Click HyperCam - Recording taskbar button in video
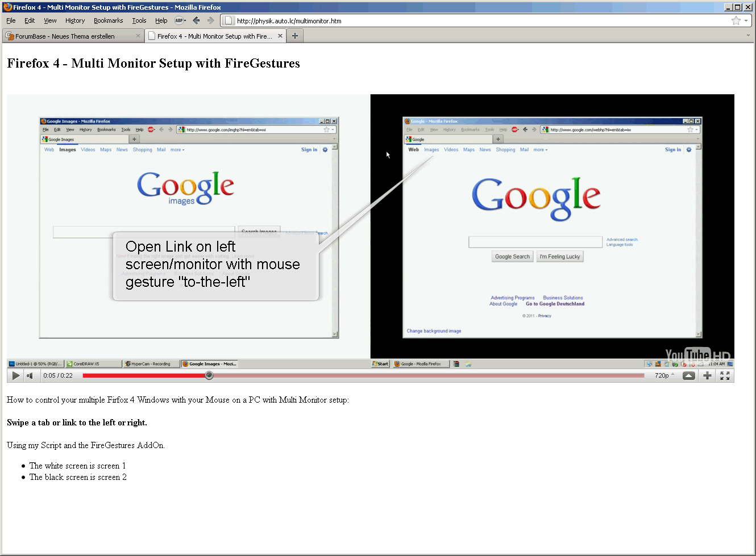 [x=151, y=364]
